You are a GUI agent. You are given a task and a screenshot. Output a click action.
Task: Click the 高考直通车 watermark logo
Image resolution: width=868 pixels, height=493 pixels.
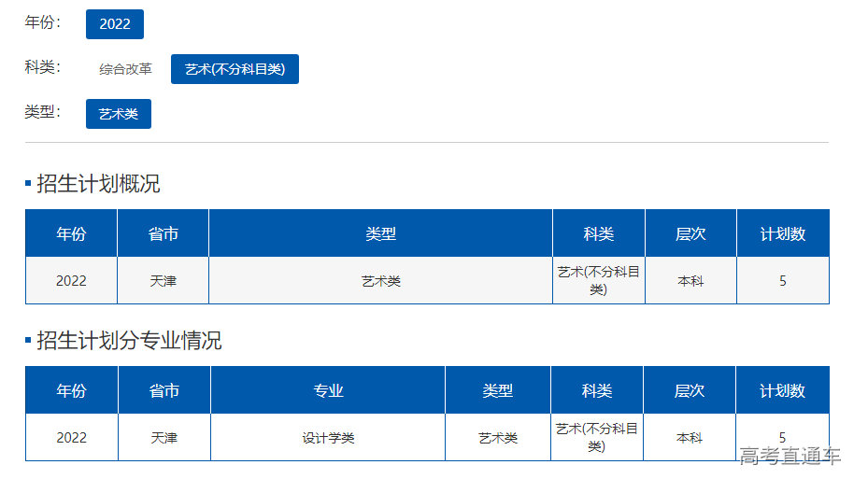(790, 457)
